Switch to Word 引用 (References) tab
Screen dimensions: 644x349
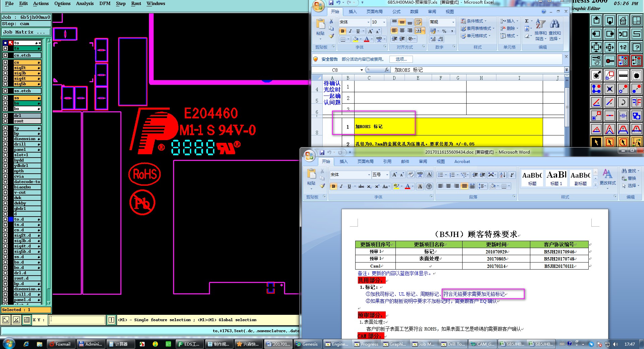point(387,161)
